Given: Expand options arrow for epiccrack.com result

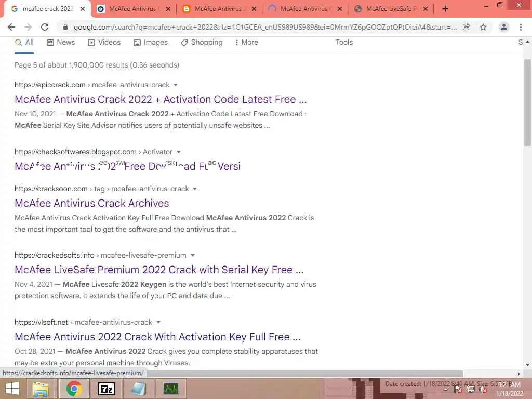Looking at the screenshot, I should (x=176, y=85).
